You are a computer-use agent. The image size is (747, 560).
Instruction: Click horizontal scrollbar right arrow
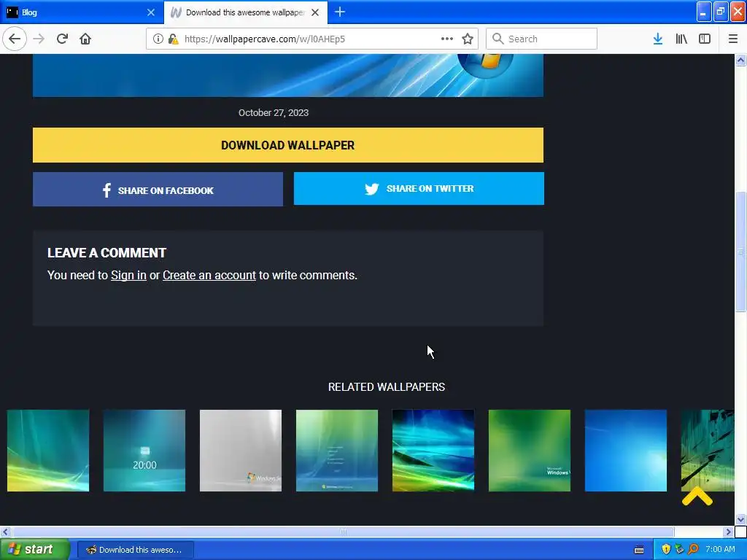pos(729,532)
